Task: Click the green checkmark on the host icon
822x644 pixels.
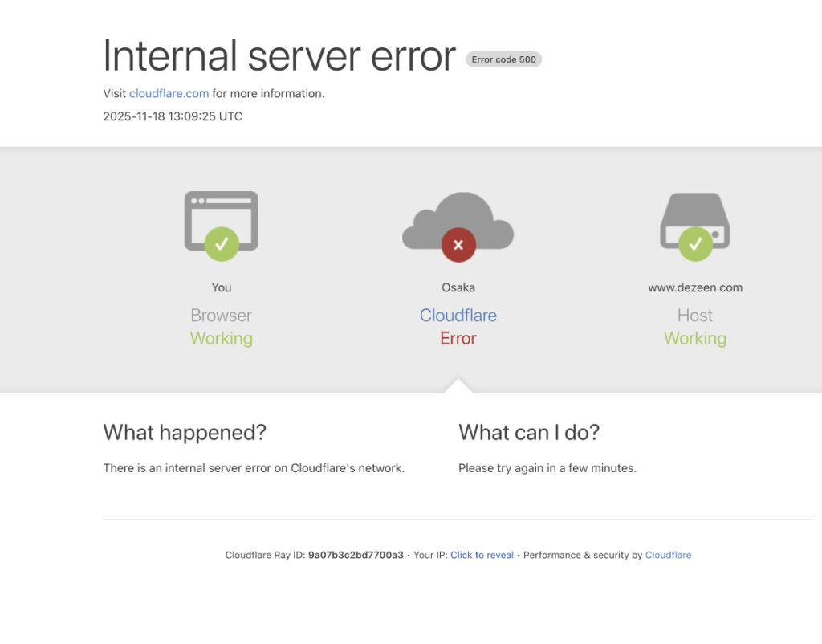Action: click(695, 243)
